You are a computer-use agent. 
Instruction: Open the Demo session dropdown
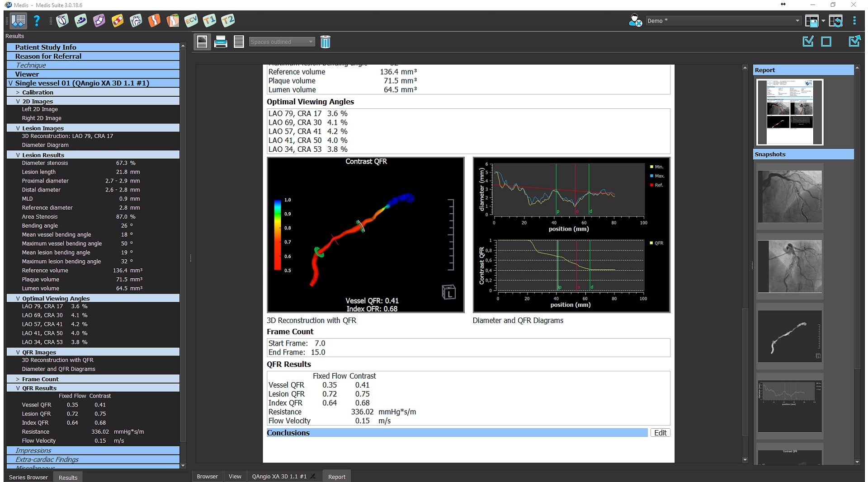click(x=723, y=21)
